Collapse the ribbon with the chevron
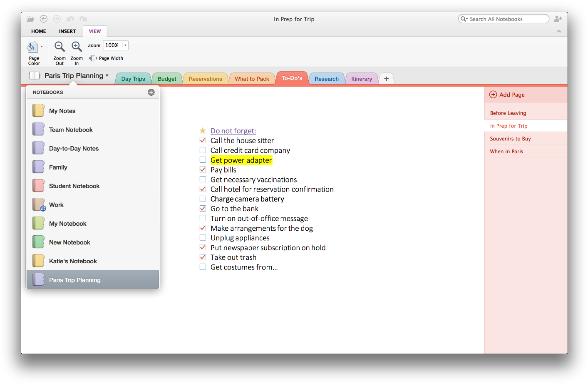588x384 pixels. (559, 31)
